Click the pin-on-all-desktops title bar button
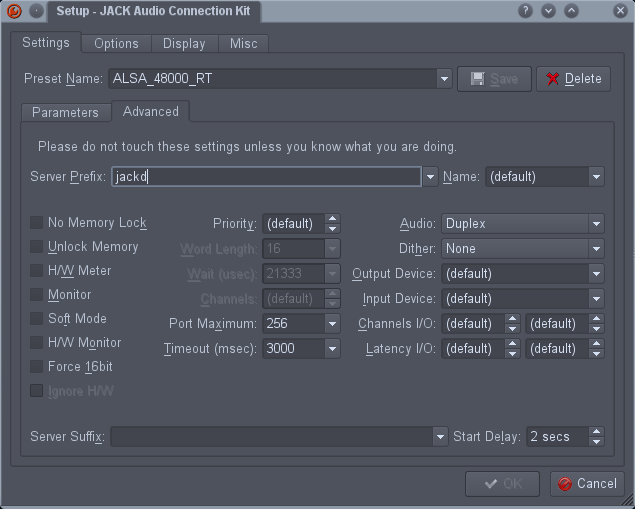The height and width of the screenshot is (509, 635). pos(36,11)
